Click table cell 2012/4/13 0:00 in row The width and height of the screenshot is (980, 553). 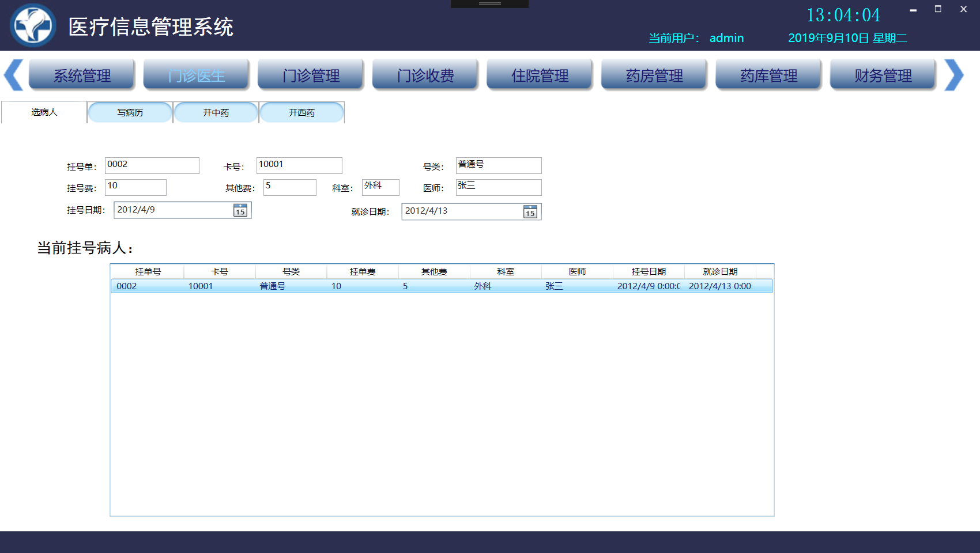click(x=720, y=286)
